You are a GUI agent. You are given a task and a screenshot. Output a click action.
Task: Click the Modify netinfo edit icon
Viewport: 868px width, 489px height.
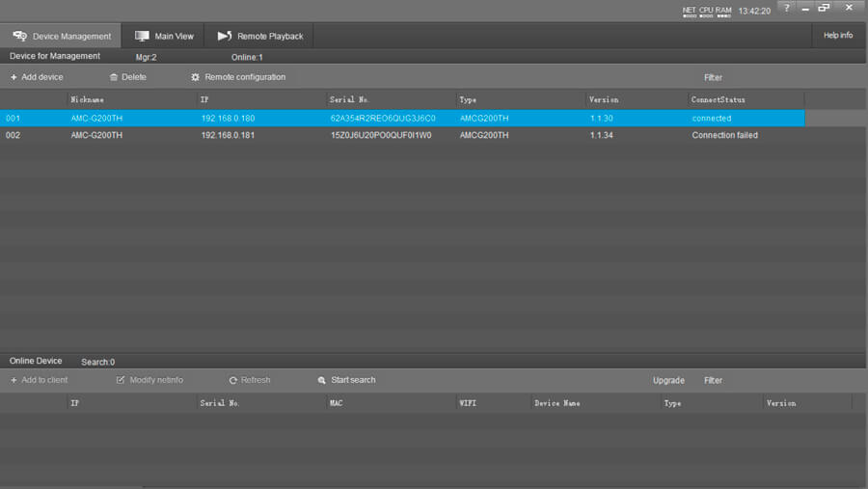(121, 380)
